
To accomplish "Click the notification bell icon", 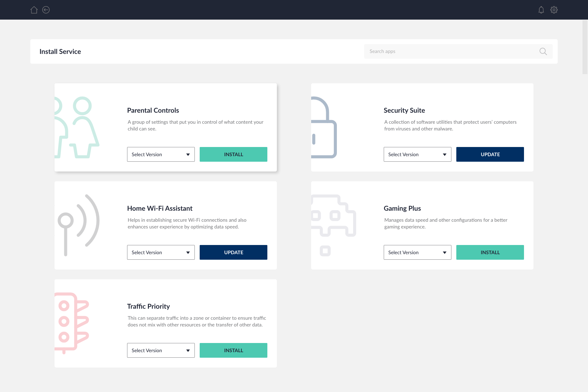I will 541,9.
